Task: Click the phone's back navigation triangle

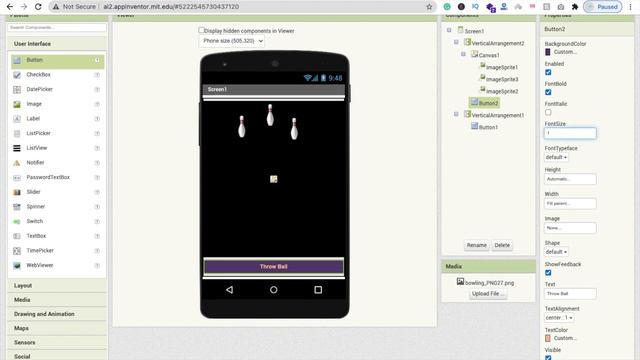Action: click(229, 290)
